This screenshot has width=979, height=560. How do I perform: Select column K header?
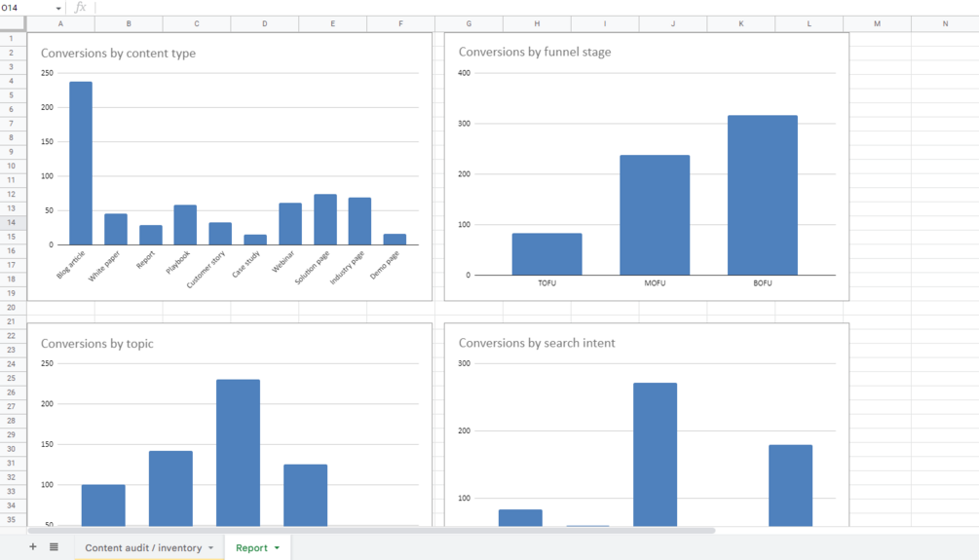click(x=741, y=23)
